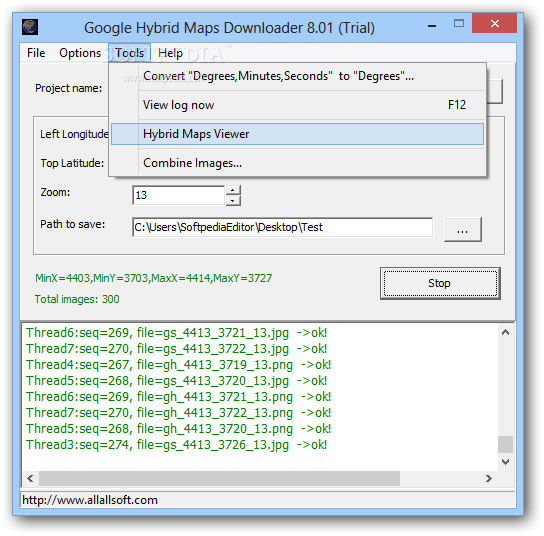Select log line Thread5 seq=268 gh png
Screen dimensions: 544x536
tap(179, 429)
